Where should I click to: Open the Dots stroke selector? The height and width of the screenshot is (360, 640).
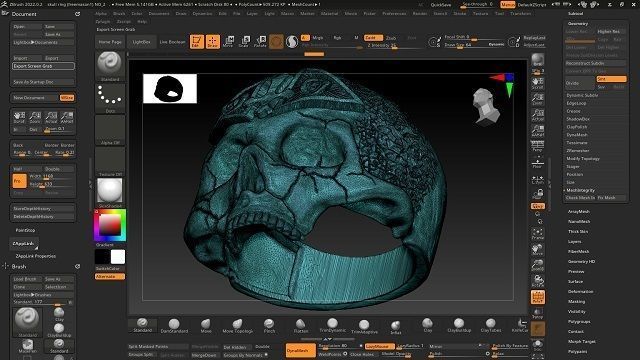coord(110,98)
